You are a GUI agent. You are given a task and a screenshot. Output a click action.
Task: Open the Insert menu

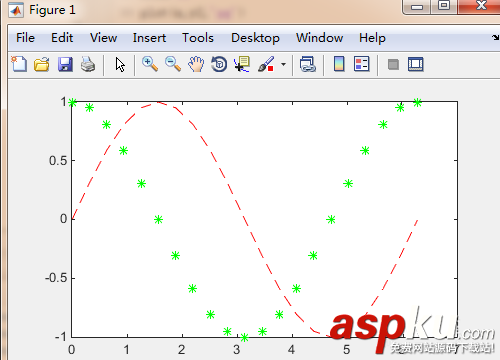tap(149, 38)
